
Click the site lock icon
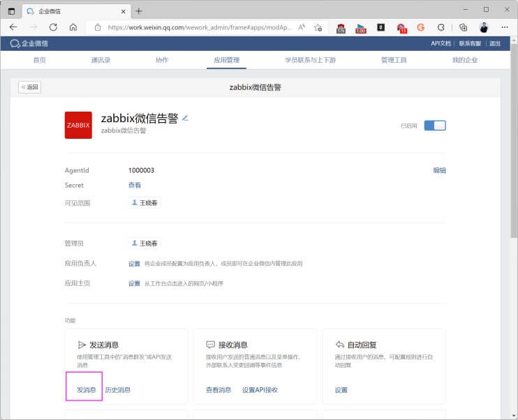[98, 27]
